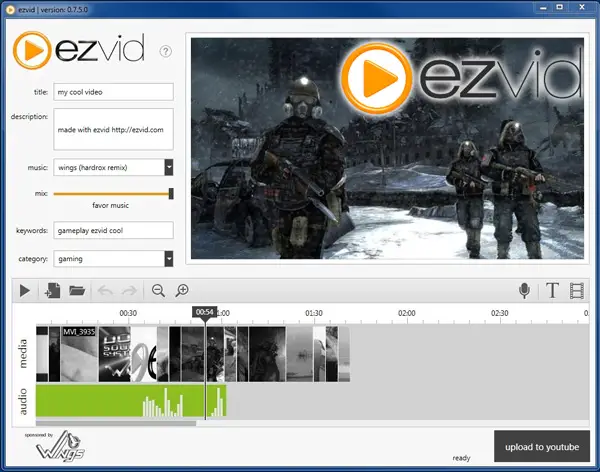Click the filmstrip capture screen icon
This screenshot has width=600, height=472.
point(577,291)
